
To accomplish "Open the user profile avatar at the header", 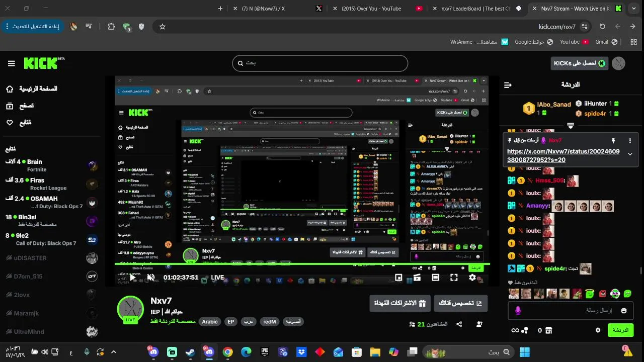I will 618,63.
